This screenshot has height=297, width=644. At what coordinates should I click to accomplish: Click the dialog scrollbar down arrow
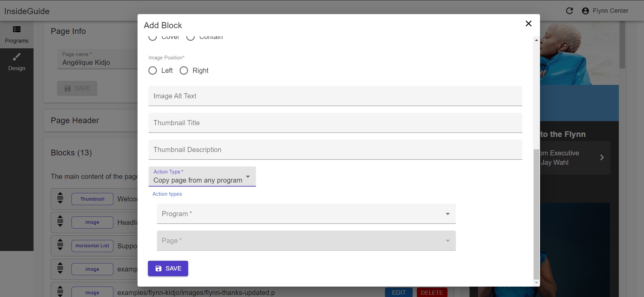point(536,283)
